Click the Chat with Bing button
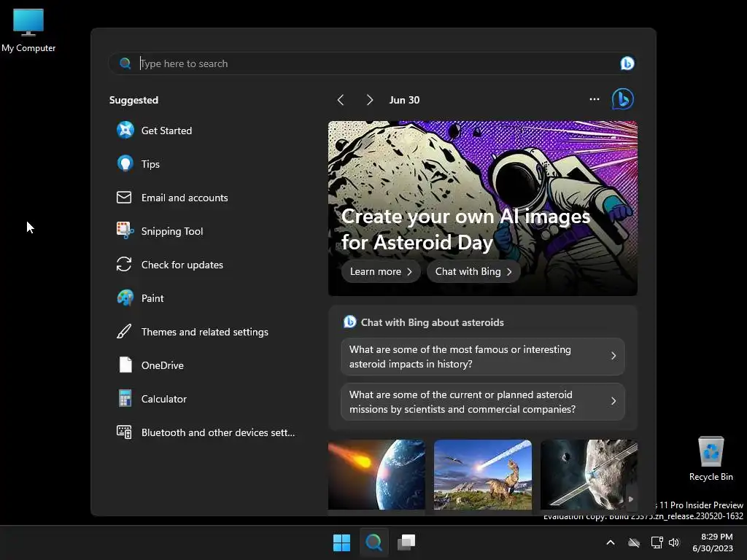Screen dimensions: 747x560 tap(473, 271)
